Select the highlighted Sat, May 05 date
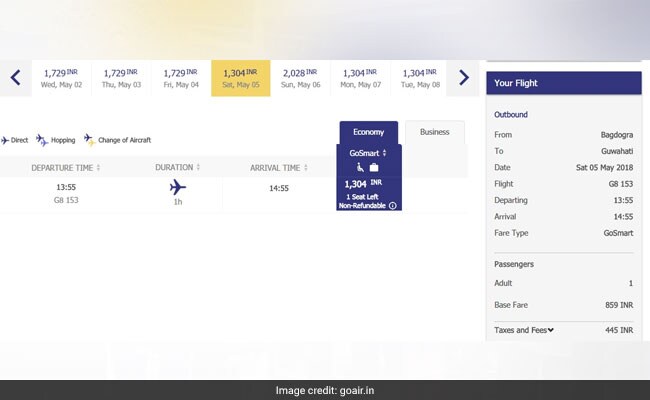The height and width of the screenshot is (400, 650). tap(241, 78)
